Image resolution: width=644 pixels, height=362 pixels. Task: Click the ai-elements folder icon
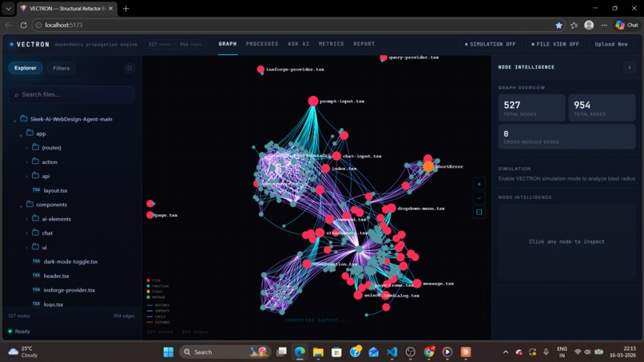tap(36, 219)
